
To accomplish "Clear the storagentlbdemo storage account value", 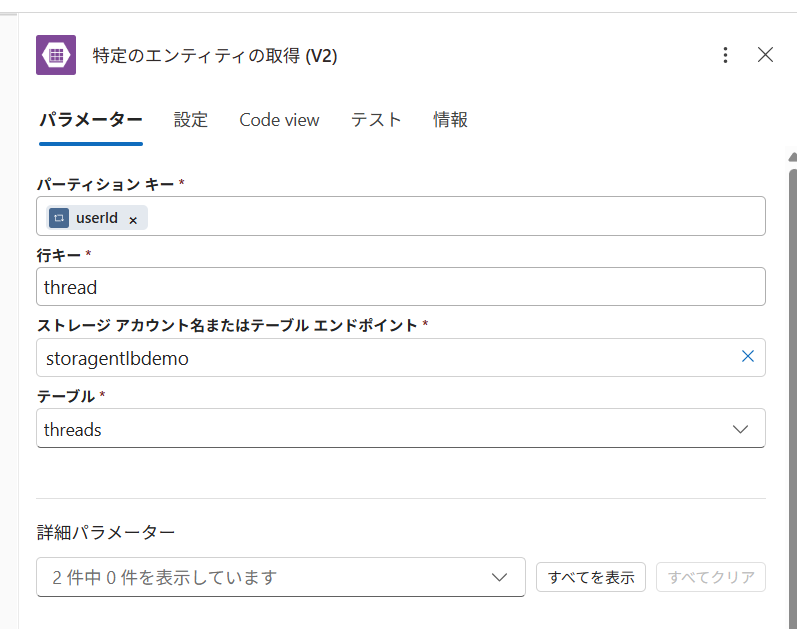I will tap(747, 356).
